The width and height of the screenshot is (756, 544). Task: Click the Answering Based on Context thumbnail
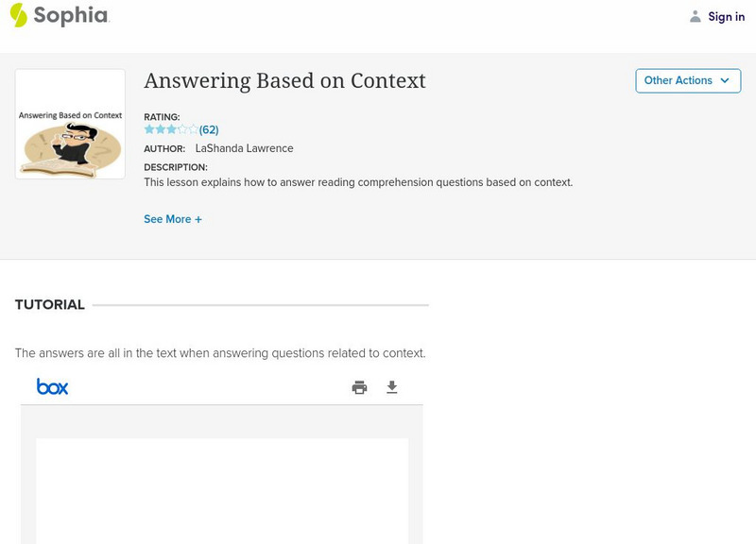[70, 124]
